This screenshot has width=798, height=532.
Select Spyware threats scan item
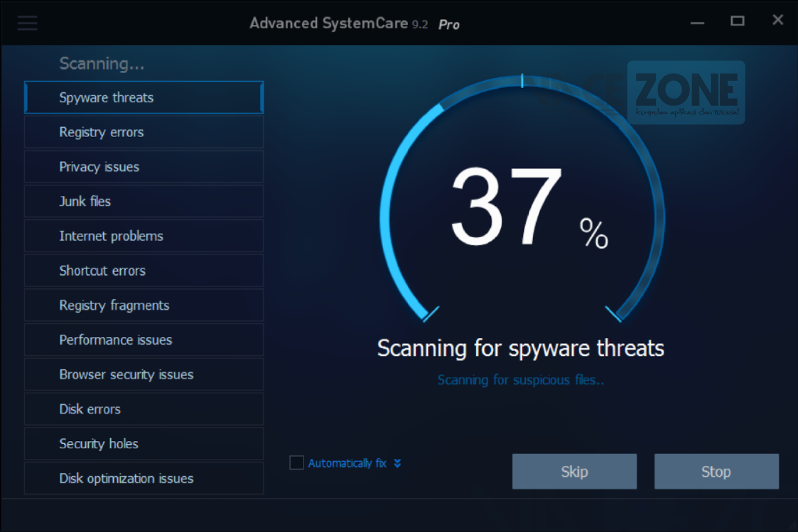[x=144, y=97]
